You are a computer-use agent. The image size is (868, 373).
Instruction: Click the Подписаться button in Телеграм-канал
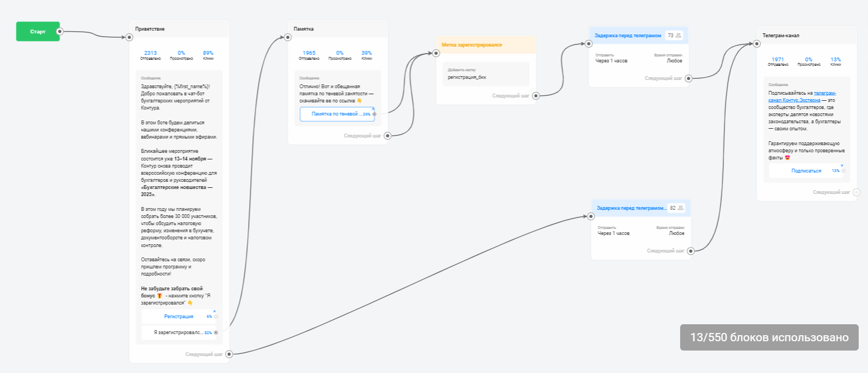coord(807,171)
